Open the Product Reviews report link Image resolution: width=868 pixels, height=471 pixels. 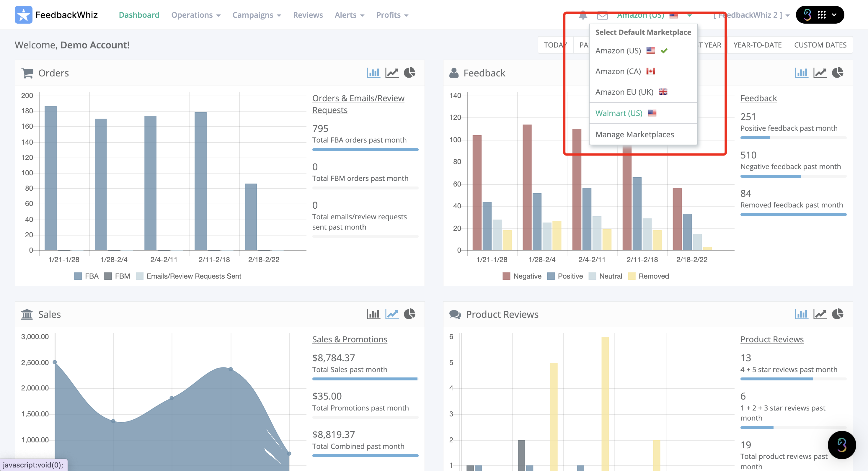[x=772, y=339]
